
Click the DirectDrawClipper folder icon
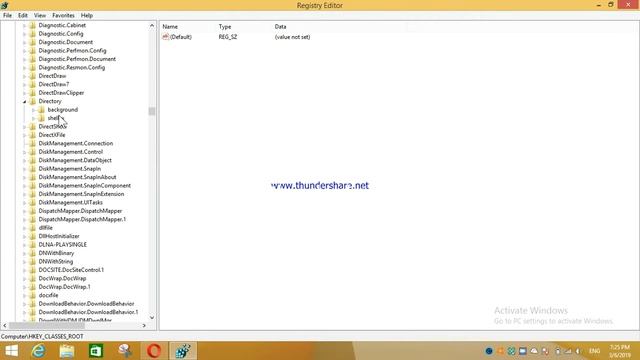[33, 93]
